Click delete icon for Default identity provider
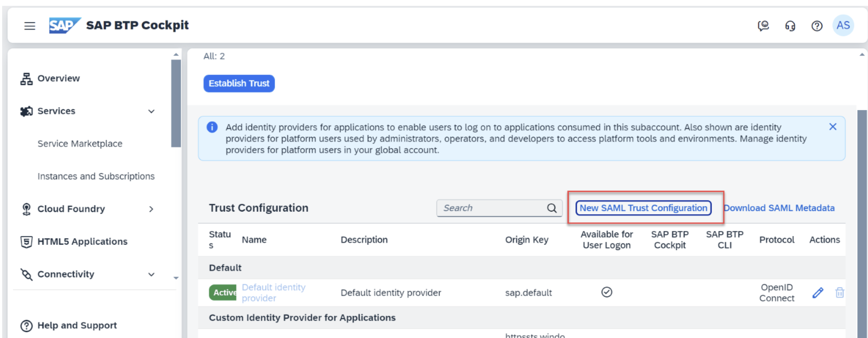This screenshot has height=338, width=868. [x=840, y=293]
